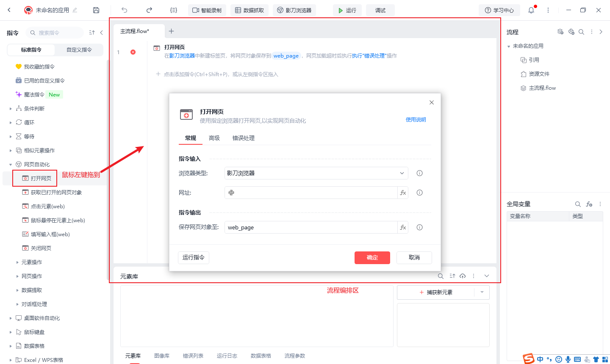Click the microphone icon in IME bar

tap(568, 359)
